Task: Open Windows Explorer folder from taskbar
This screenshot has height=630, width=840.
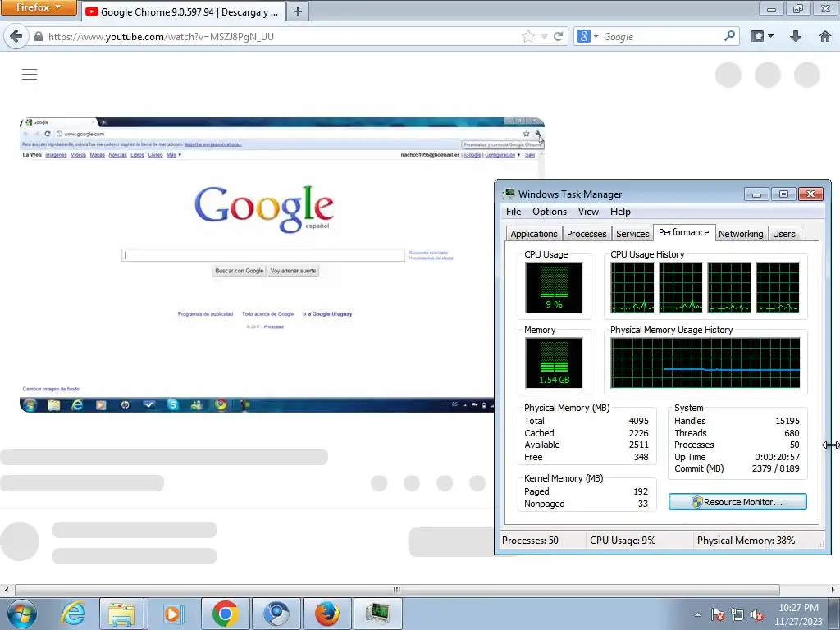Action: point(121,614)
